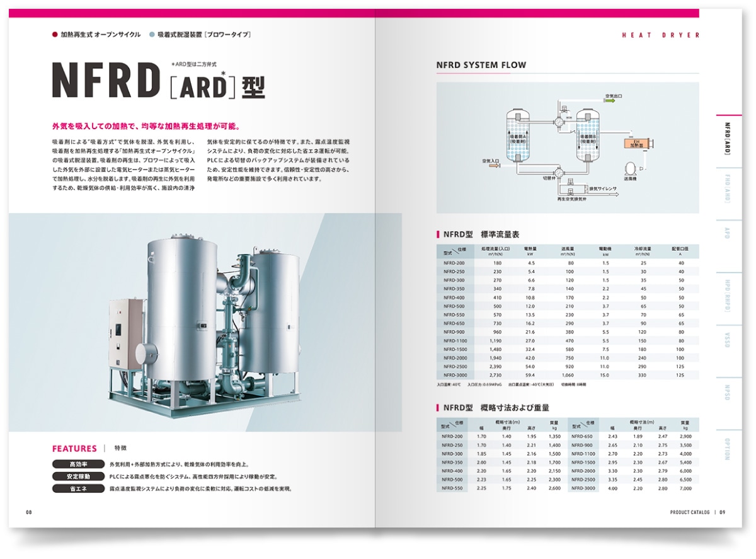Select adsorption tower 吸着筒A in the flow diagram

pyautogui.click(x=519, y=137)
